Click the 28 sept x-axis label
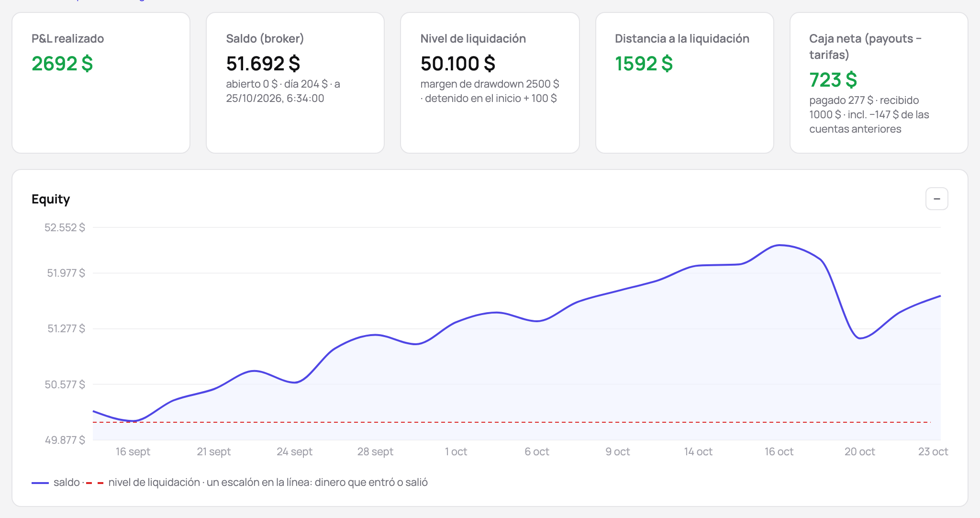 point(375,451)
